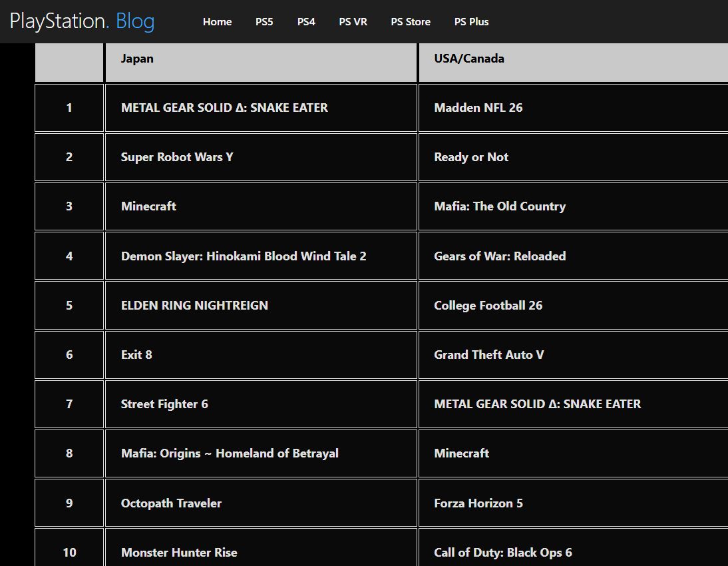Image resolution: width=728 pixels, height=566 pixels.
Task: Select the Exit 8 cell
Action: point(261,354)
